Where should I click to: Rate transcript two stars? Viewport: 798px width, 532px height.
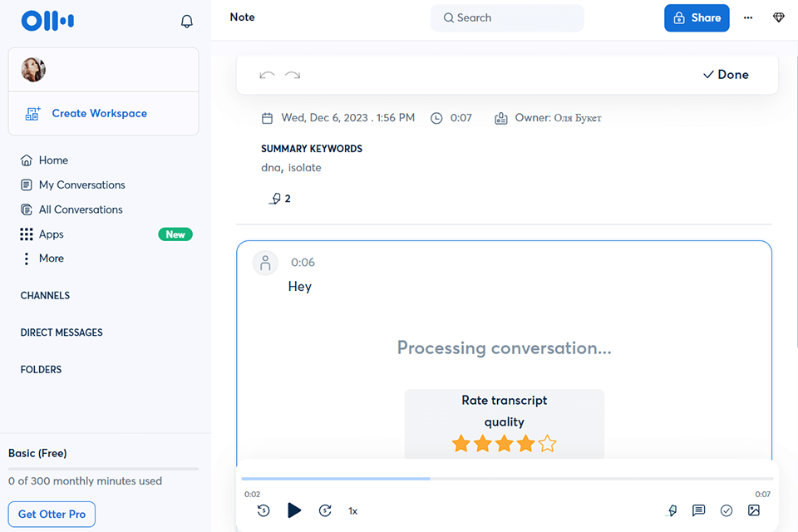[482, 443]
